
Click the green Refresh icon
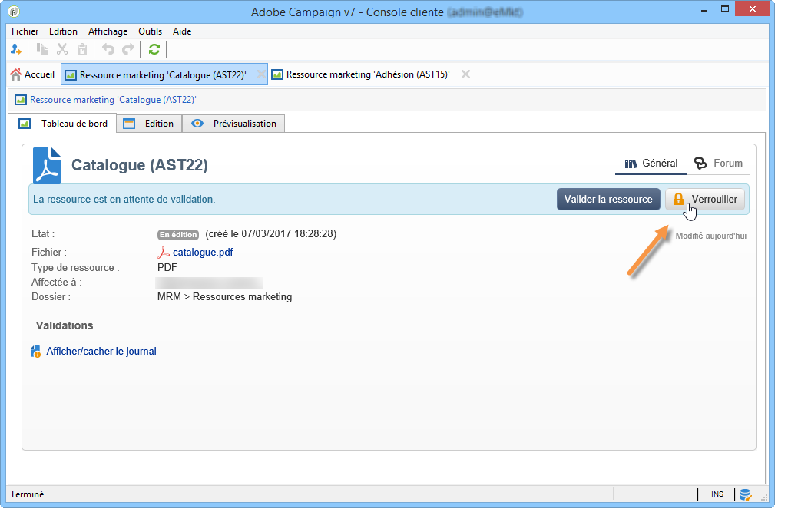(154, 49)
